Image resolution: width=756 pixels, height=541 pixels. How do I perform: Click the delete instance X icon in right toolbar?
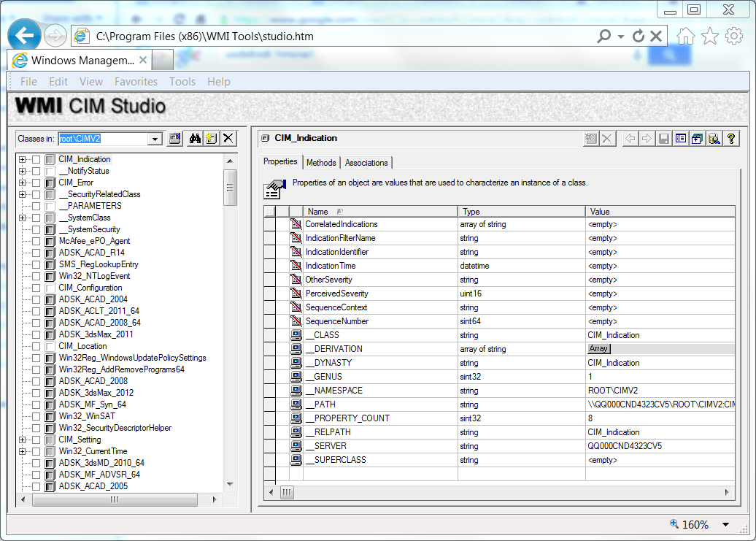pyautogui.click(x=607, y=139)
